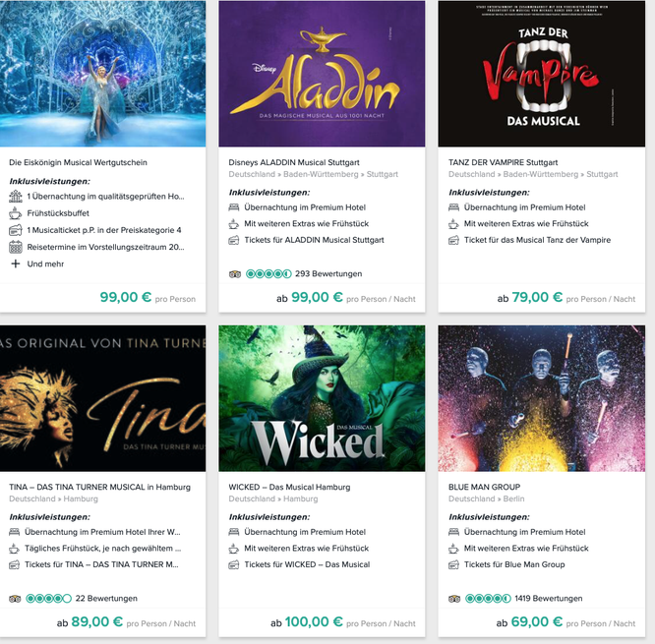Select the 'ab 100,00 €' price for WICKED
This screenshot has height=644, width=655.
coord(306,621)
